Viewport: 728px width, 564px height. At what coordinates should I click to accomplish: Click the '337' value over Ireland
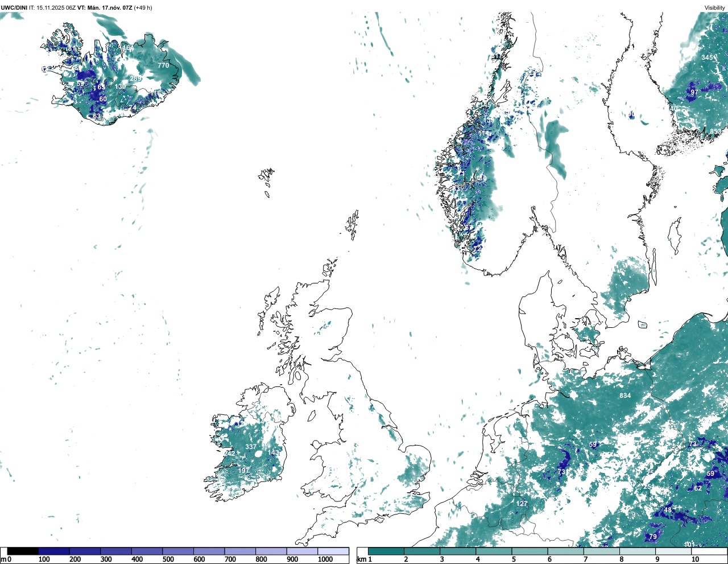coord(251,447)
